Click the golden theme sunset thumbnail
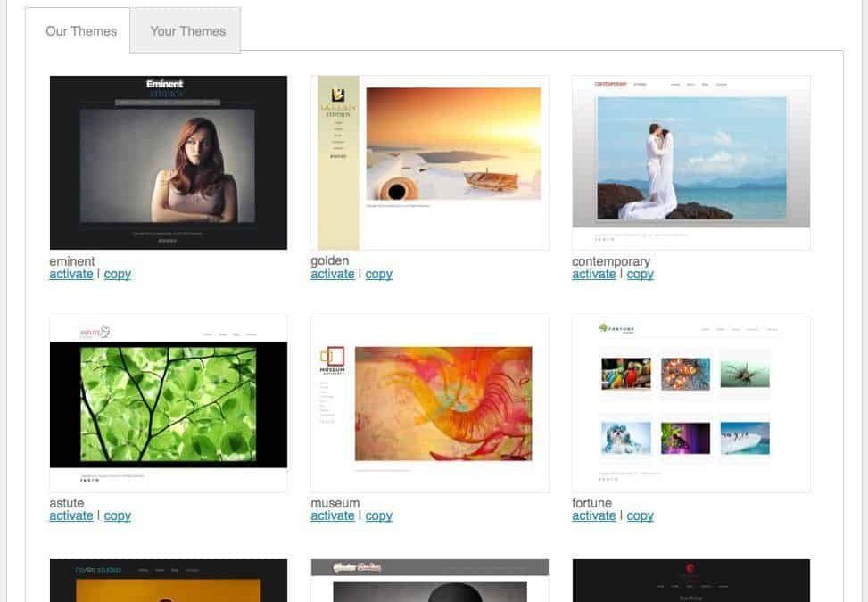Image resolution: width=868 pixels, height=602 pixels. point(429,162)
